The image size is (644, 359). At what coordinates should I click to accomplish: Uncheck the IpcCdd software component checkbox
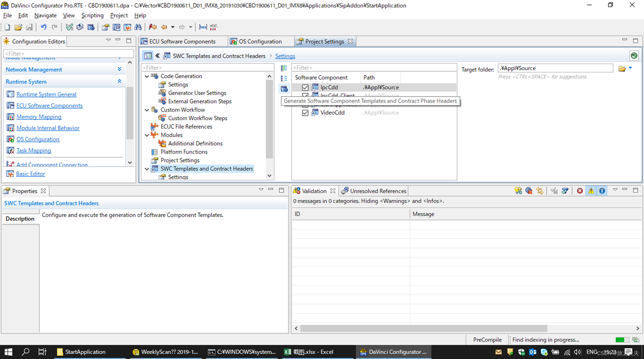coord(305,87)
